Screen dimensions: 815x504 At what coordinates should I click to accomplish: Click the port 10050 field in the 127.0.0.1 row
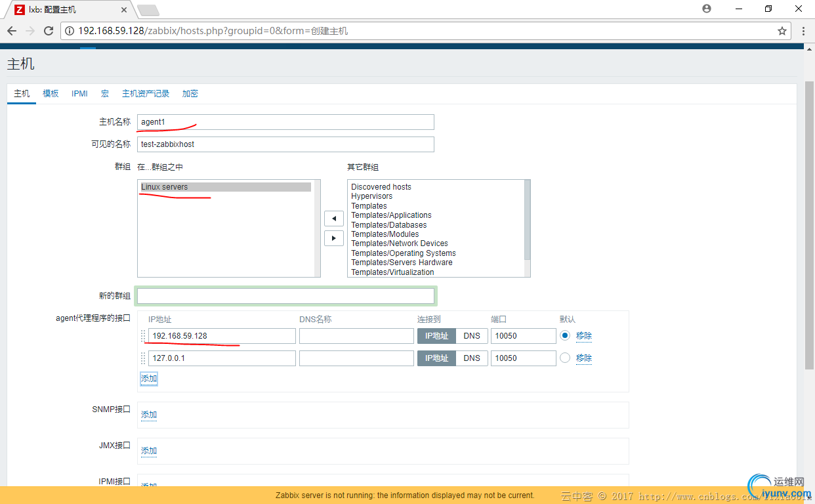(524, 358)
